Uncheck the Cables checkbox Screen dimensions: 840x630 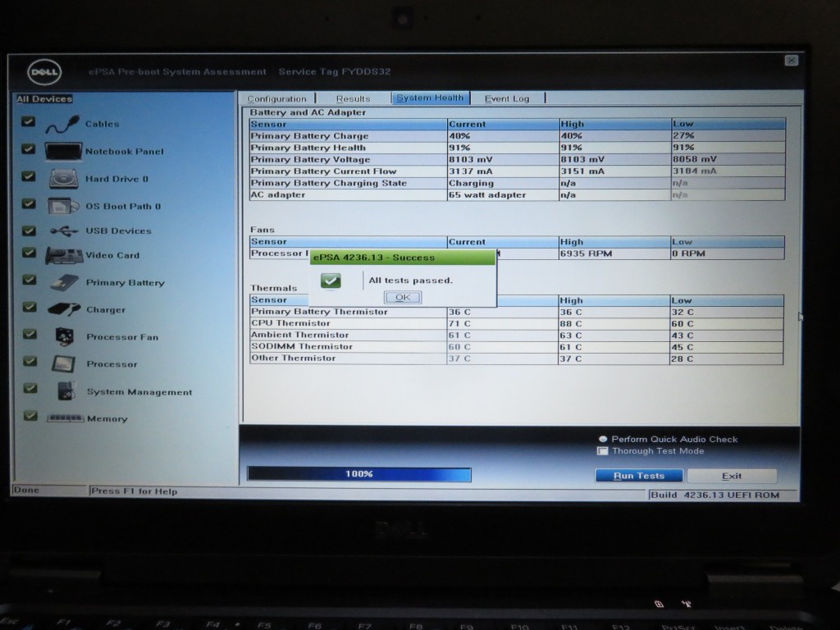point(29,121)
